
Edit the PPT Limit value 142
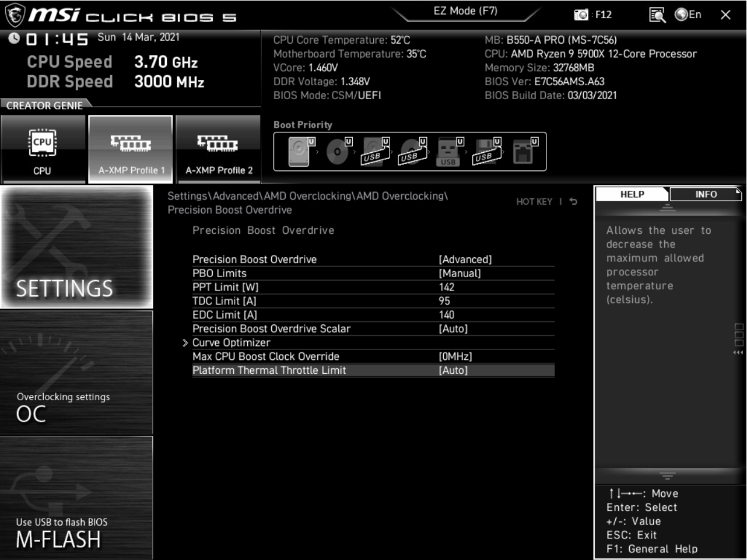coord(447,287)
